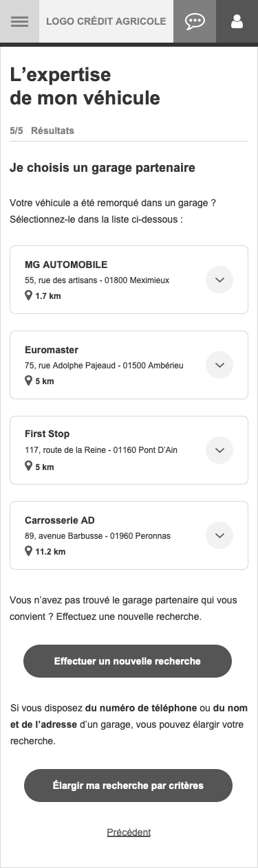Click the location pin on Euromaster card

point(28,381)
